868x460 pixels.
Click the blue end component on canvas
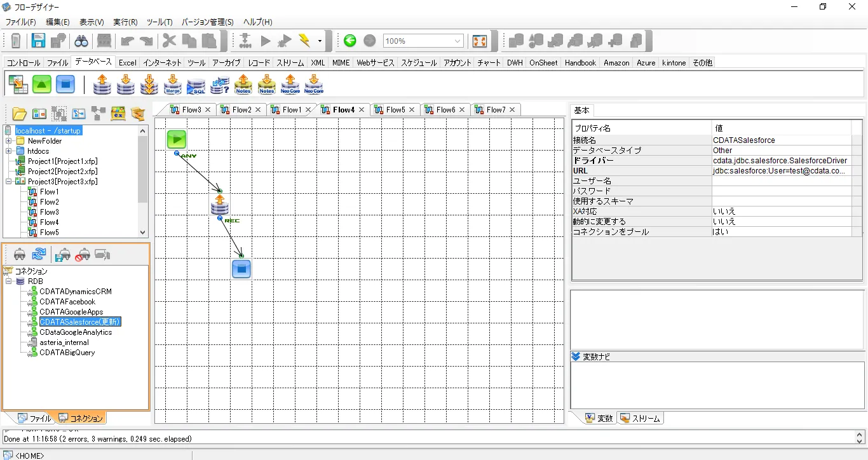click(241, 269)
